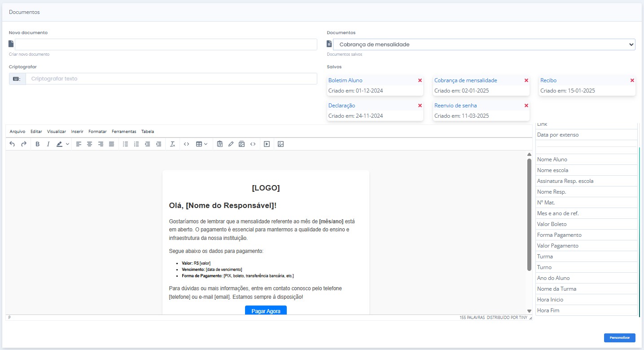Click Pagar Agora in the document preview
Viewport: 644px width, 350px height.
point(266,310)
